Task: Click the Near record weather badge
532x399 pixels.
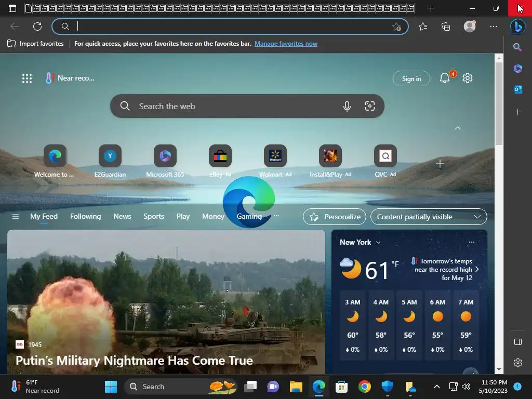Action: pyautogui.click(x=70, y=78)
